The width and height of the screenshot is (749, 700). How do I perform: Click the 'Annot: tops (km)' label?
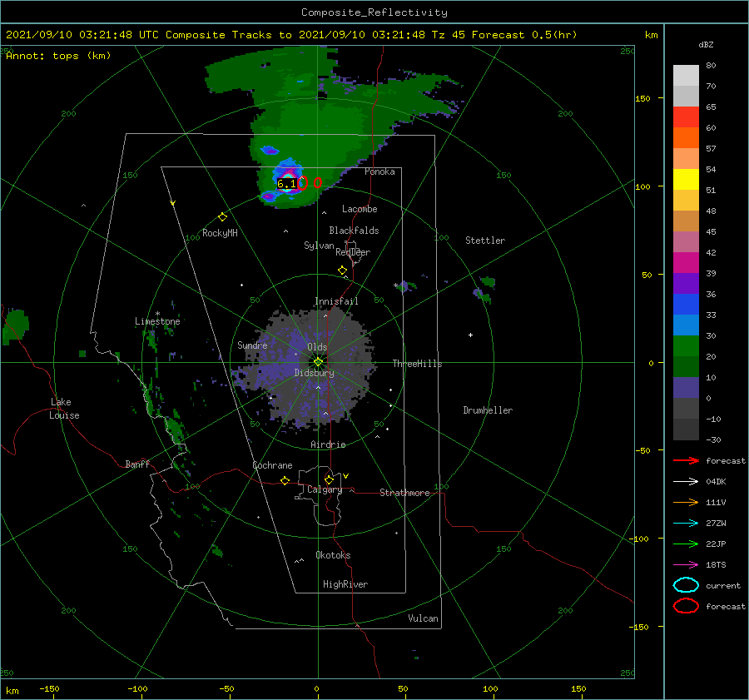pos(58,56)
